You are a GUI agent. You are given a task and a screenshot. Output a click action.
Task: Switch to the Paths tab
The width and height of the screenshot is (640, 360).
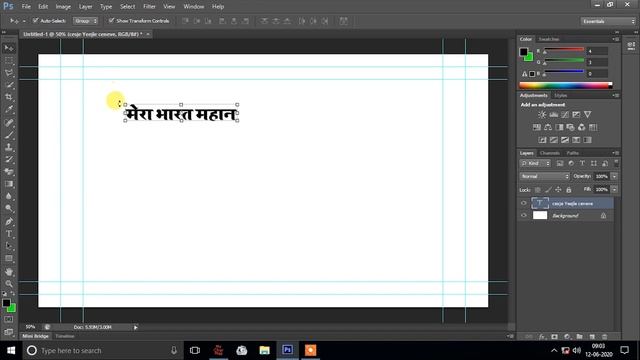coord(573,153)
